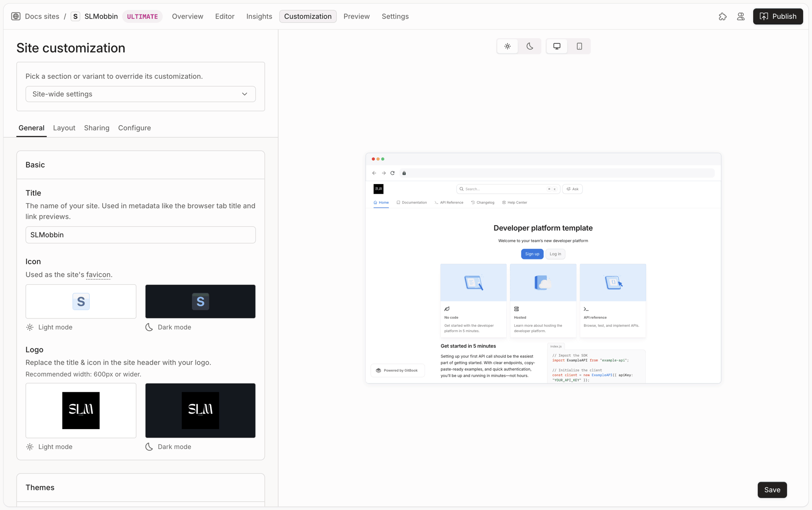
Task: Click the Ask button in preview
Action: tap(573, 189)
